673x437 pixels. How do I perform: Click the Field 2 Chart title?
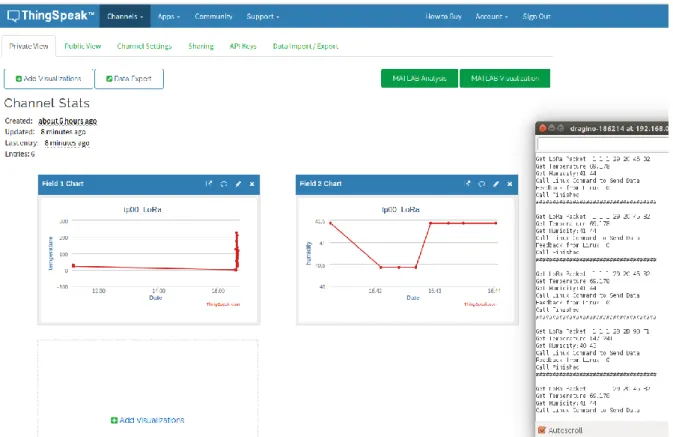tap(321, 184)
